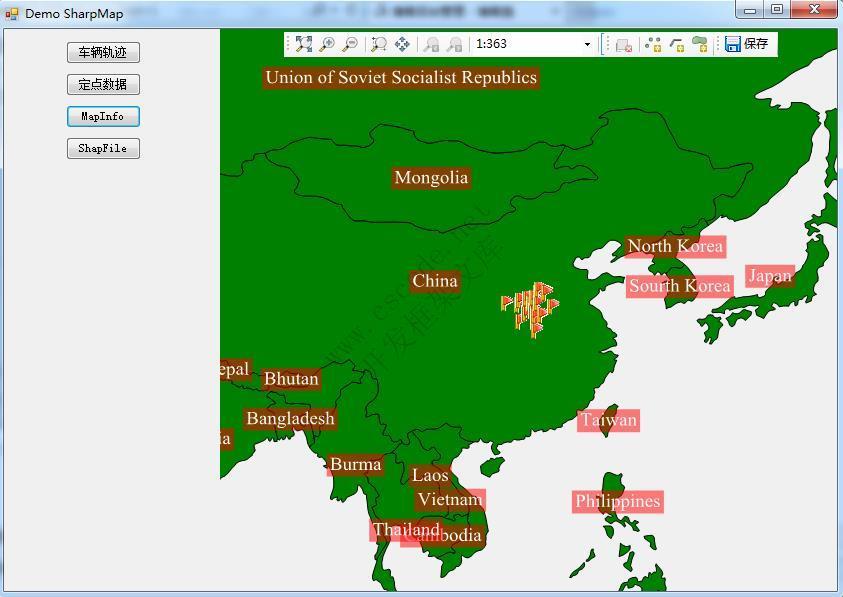Select the add point feature tool
This screenshot has height=597, width=843.
(653, 44)
